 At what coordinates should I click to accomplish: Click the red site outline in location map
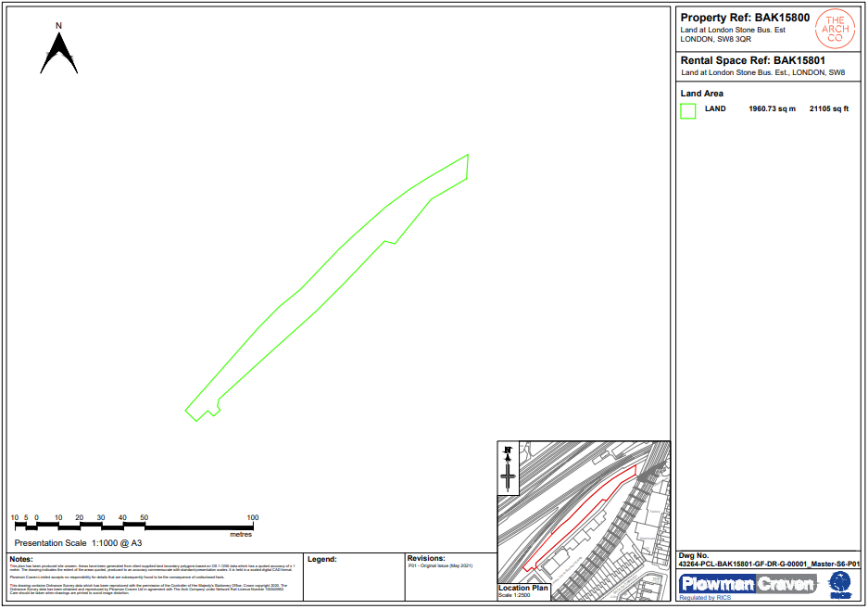579,517
